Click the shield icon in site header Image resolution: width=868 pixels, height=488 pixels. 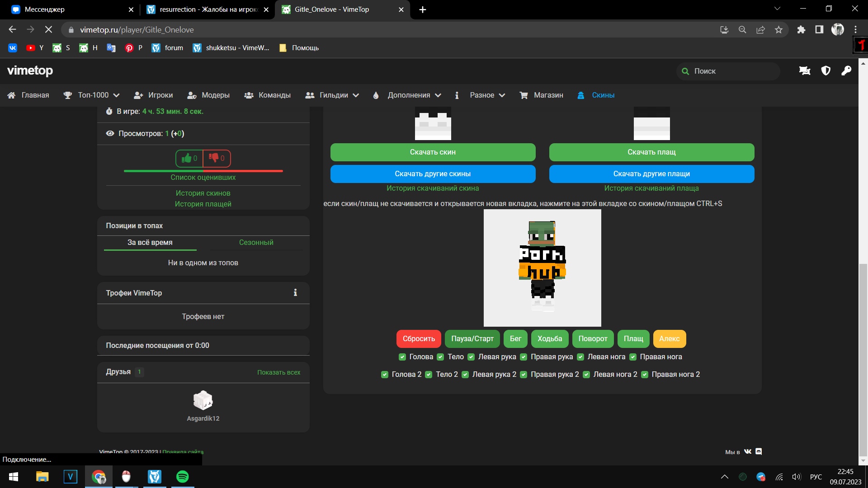tap(826, 71)
